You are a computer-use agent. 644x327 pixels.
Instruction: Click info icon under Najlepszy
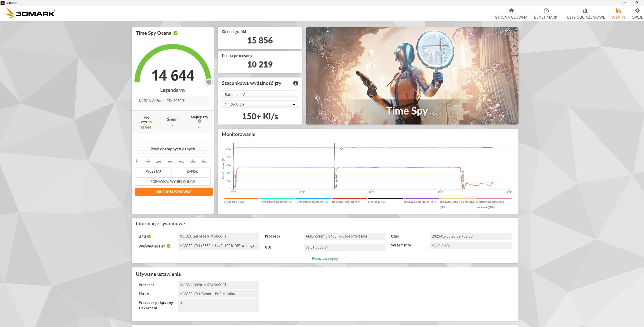coord(200,121)
